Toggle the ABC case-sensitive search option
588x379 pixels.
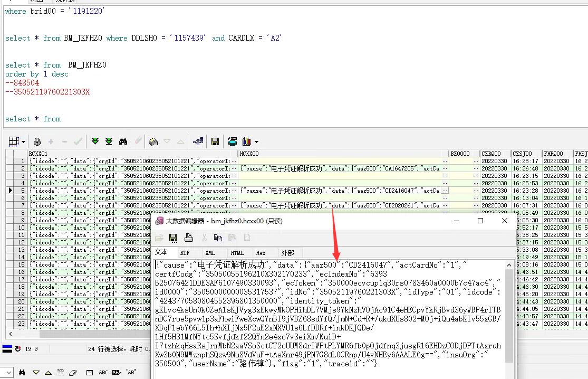(x=103, y=372)
